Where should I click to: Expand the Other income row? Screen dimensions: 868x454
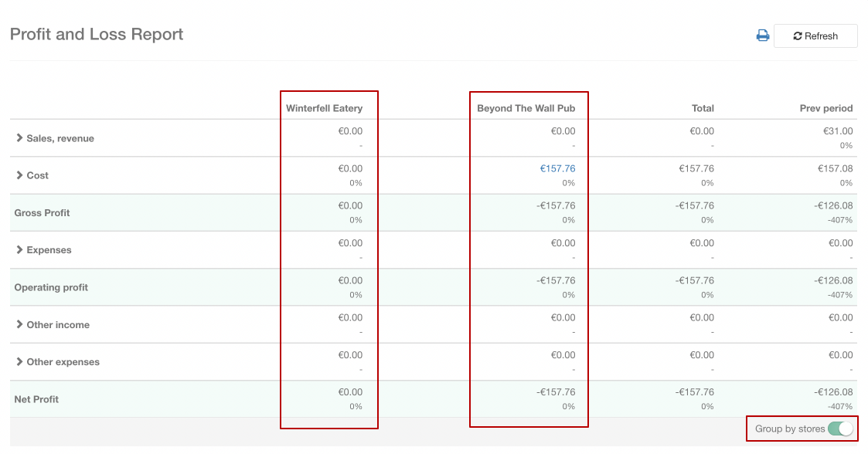pyautogui.click(x=20, y=325)
